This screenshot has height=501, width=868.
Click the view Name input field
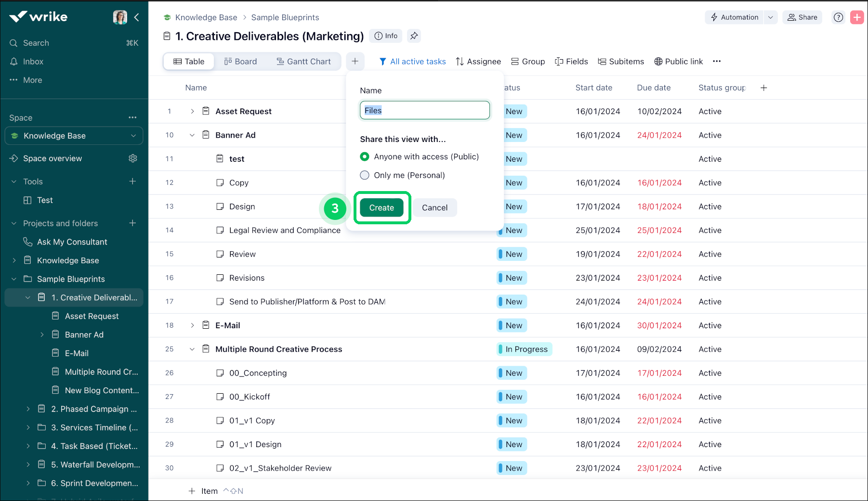point(425,110)
